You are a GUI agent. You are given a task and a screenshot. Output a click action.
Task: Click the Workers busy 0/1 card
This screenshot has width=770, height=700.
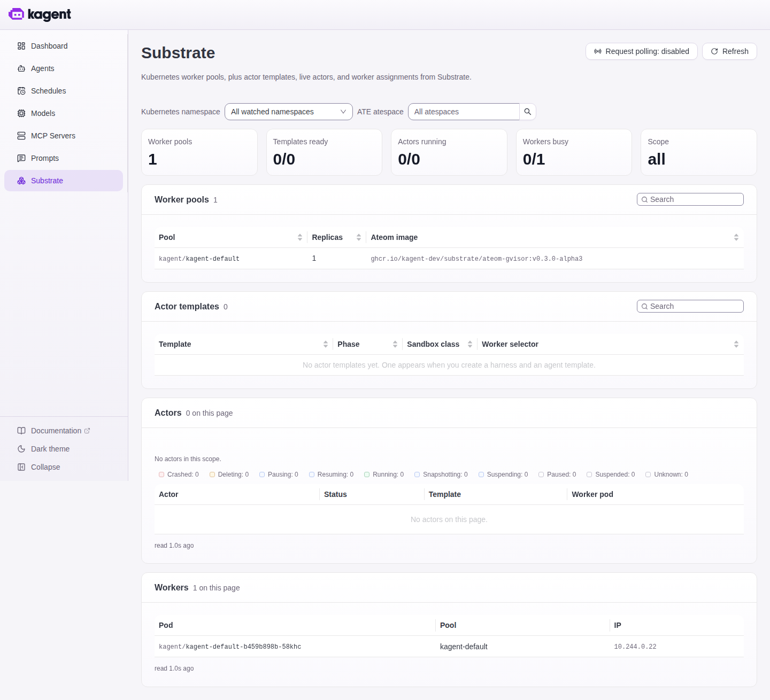click(574, 152)
